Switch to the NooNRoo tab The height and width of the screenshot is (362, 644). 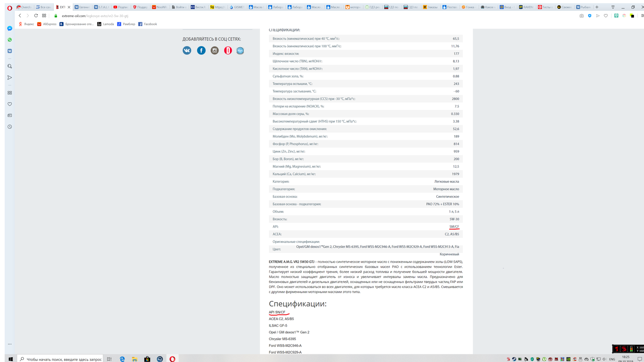pyautogui.click(x=159, y=7)
